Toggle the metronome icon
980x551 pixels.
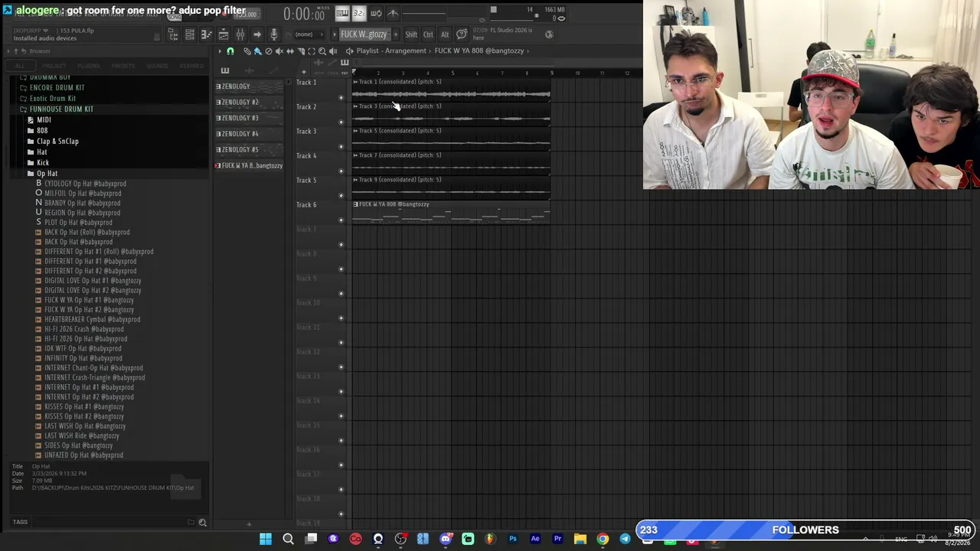pyautogui.click(x=393, y=13)
